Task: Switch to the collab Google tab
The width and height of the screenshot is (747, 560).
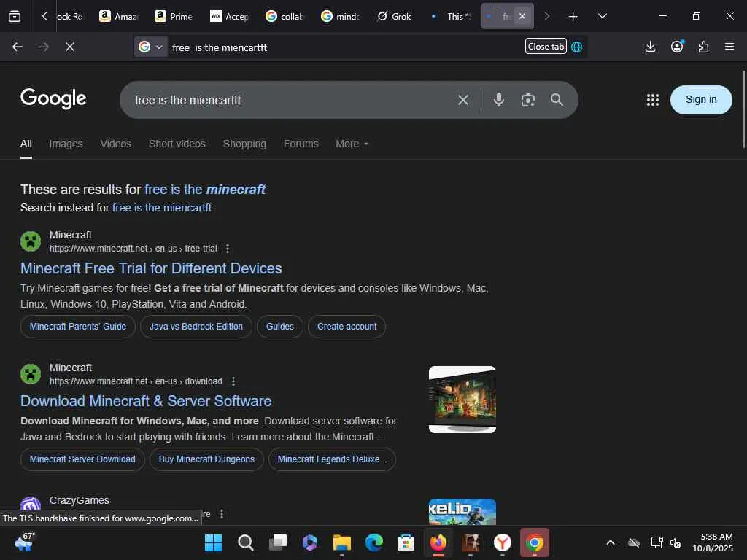Action: tap(285, 16)
